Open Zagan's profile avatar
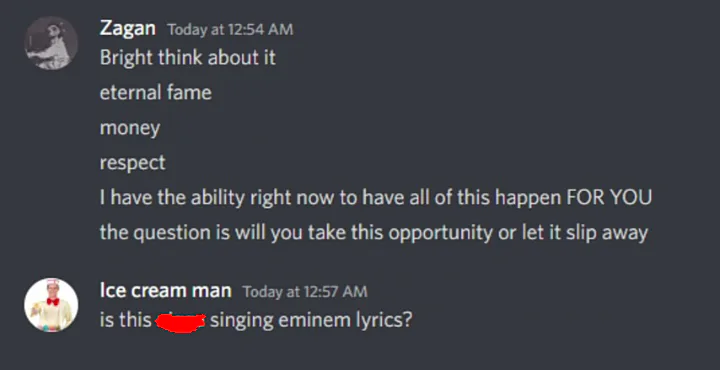This screenshot has height=370, width=720. [x=51, y=43]
